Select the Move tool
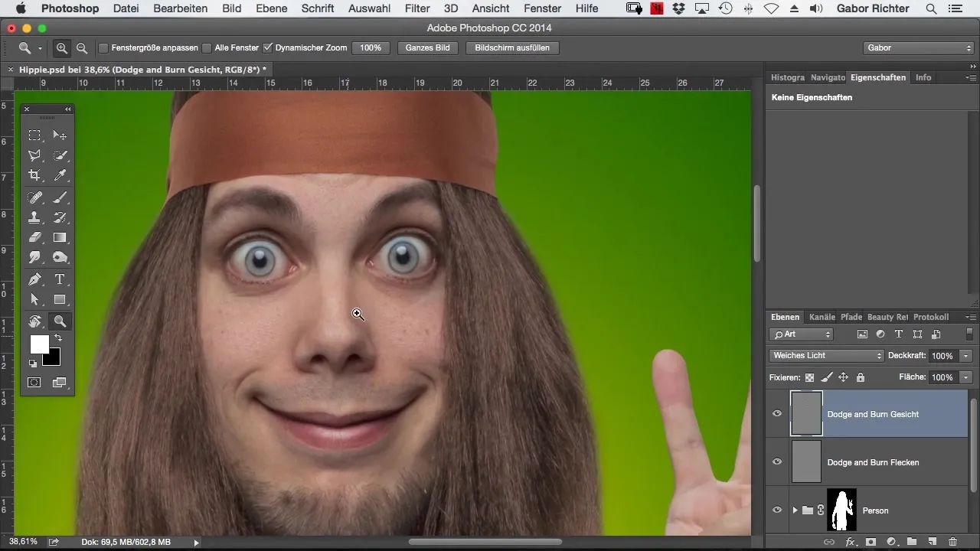This screenshot has width=980, height=551. coord(60,135)
